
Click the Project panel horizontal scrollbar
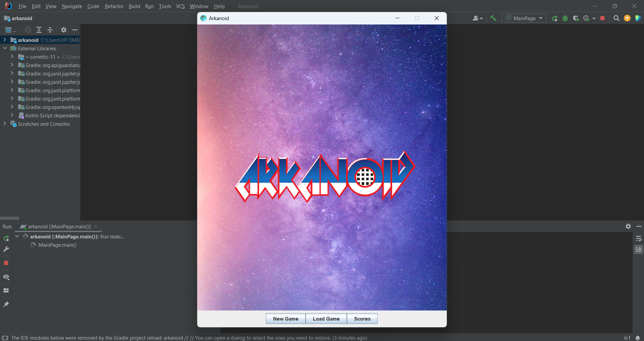click(x=10, y=218)
